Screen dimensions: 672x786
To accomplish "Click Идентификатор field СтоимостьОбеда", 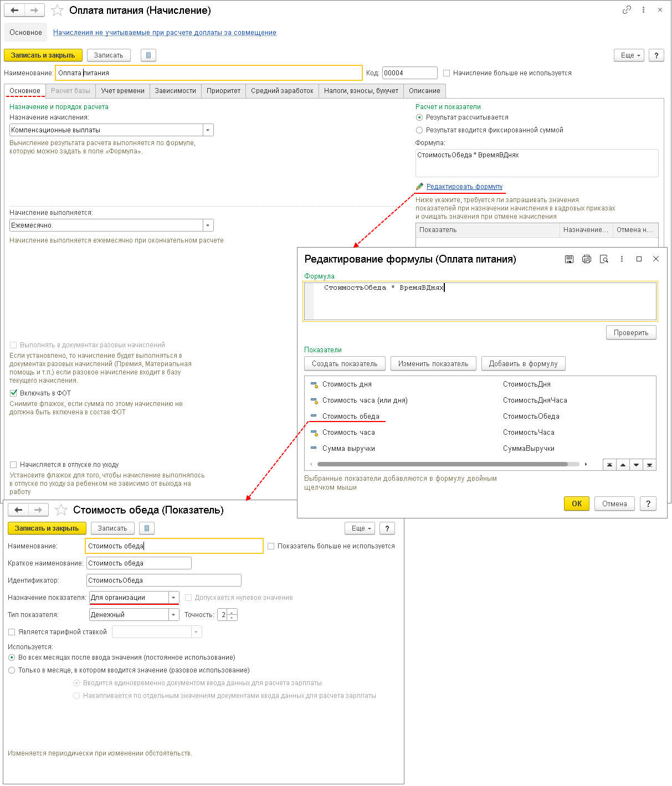I will click(164, 580).
